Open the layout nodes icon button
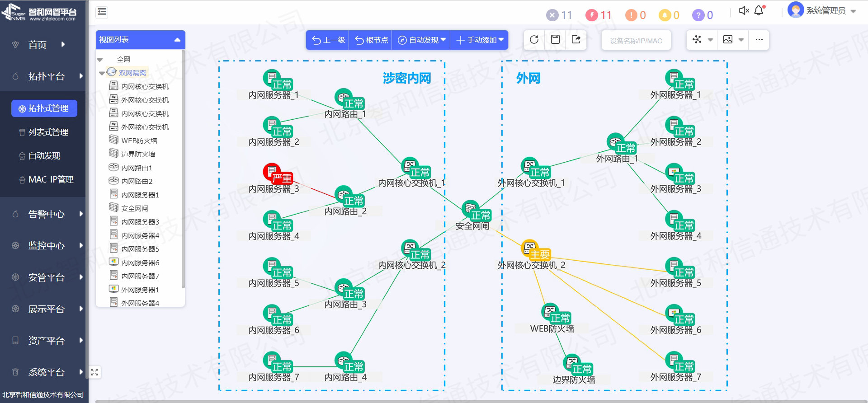Screen dimensions: 868x403 pyautogui.click(x=697, y=40)
